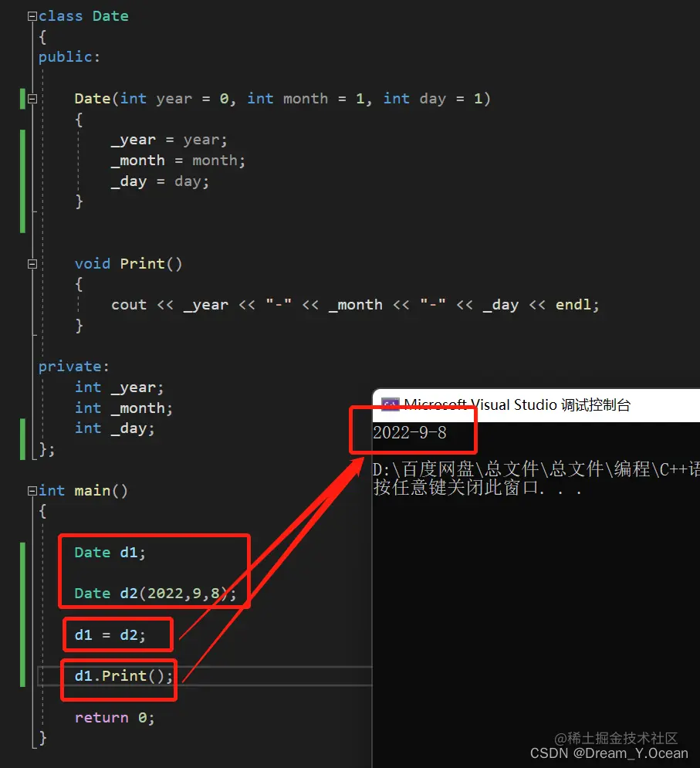Viewport: 700px width, 768px height.
Task: Click the class name 'Date' in class declaration
Action: 110,16
